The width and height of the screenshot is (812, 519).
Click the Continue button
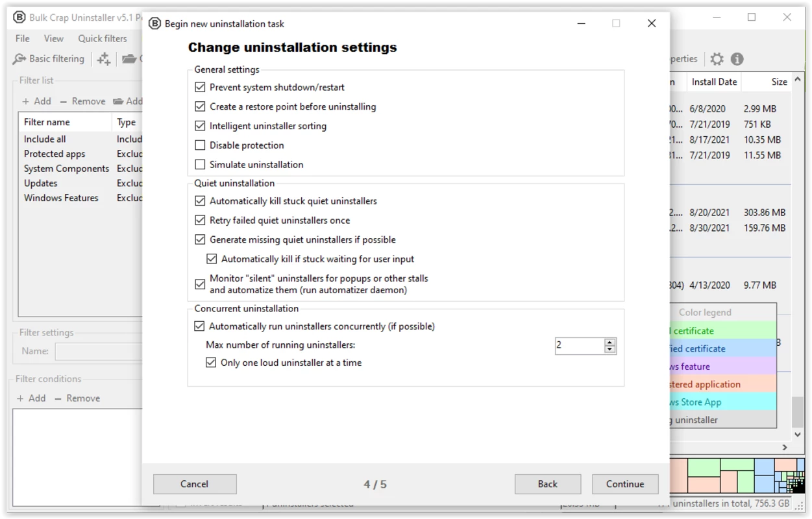tap(625, 484)
